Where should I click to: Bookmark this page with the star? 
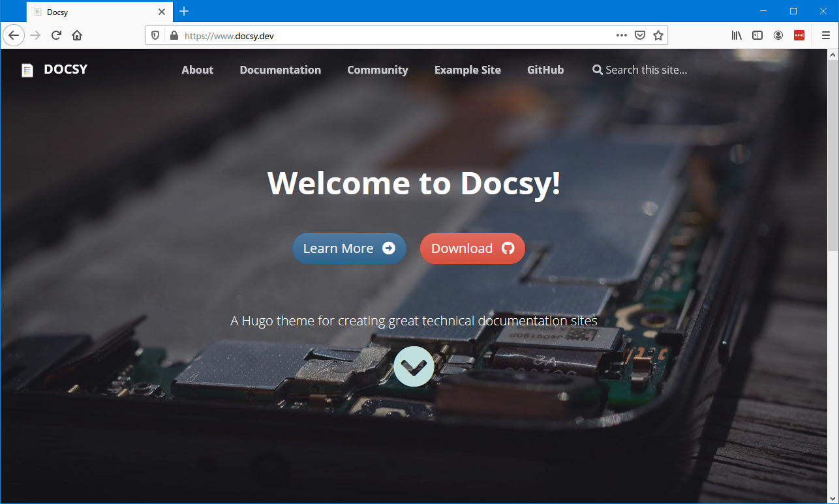tap(658, 36)
